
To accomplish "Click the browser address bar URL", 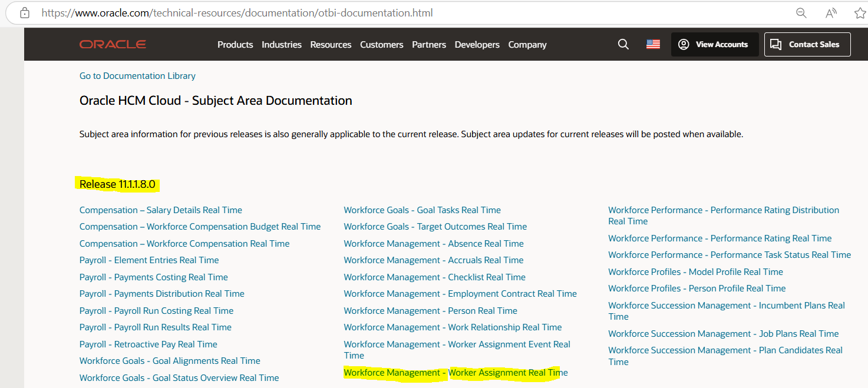I will tap(237, 12).
